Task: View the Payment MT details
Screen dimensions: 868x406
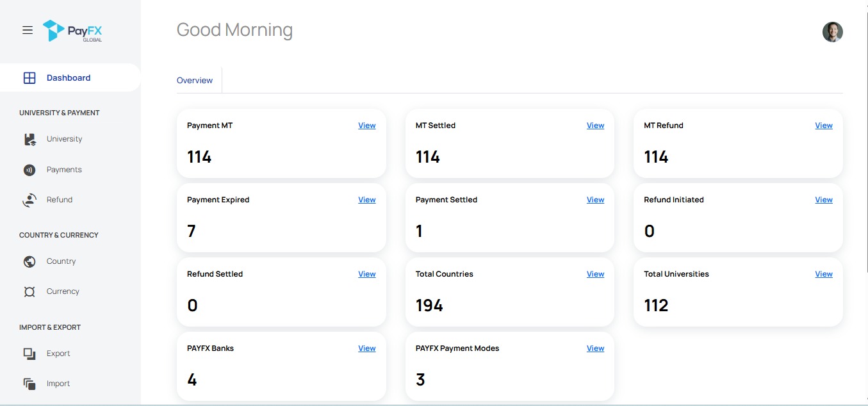Action: click(366, 126)
